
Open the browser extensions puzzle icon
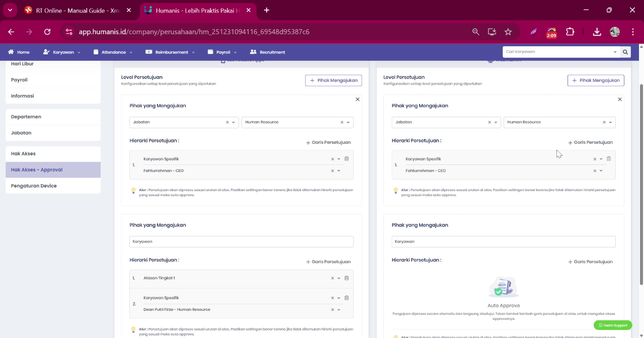(570, 32)
